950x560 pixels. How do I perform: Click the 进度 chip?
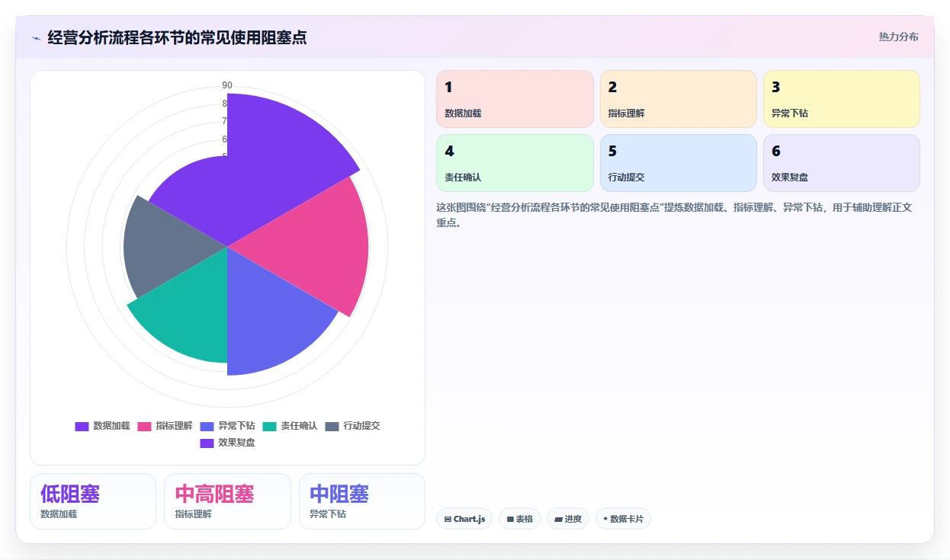pyautogui.click(x=568, y=519)
